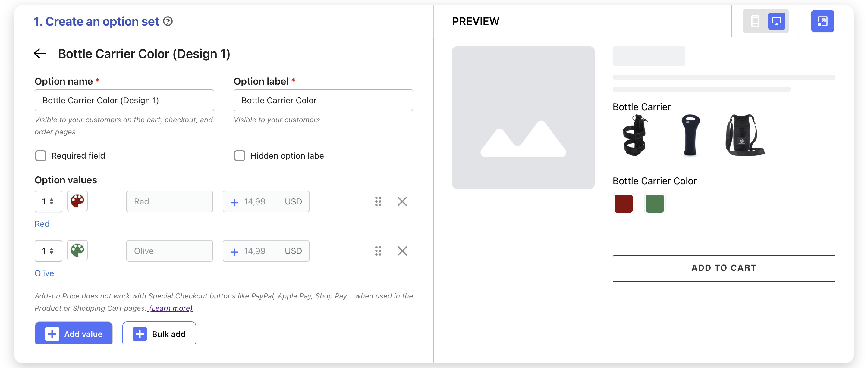Click the Add value button

[x=74, y=333]
